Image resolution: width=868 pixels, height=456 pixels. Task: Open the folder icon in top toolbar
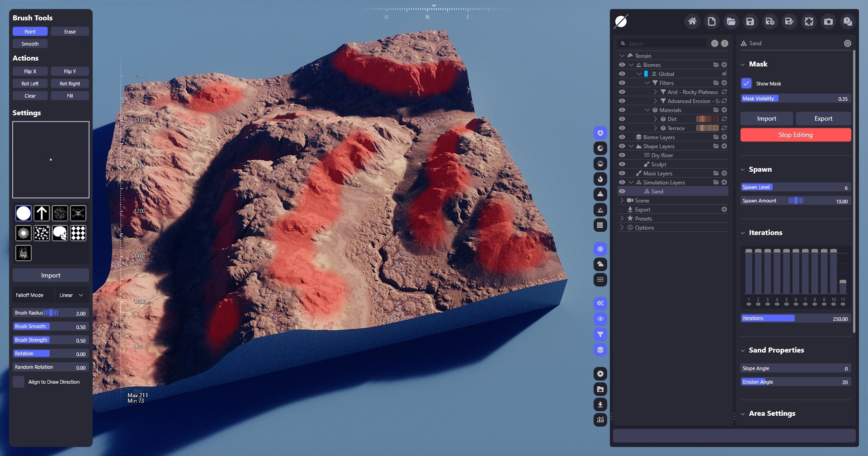(731, 21)
